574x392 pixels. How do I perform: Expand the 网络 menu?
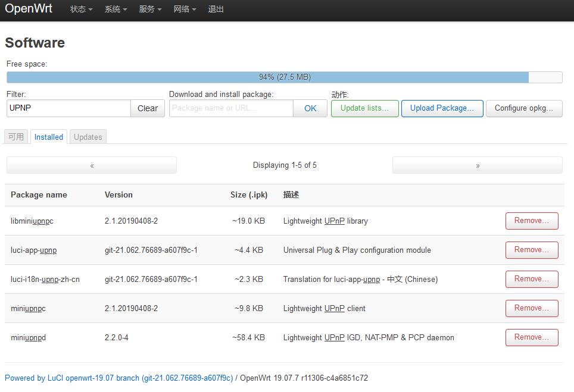click(185, 9)
